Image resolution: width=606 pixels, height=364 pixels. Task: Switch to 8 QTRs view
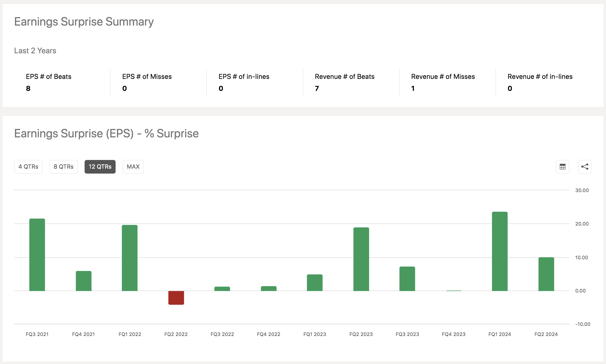(64, 167)
